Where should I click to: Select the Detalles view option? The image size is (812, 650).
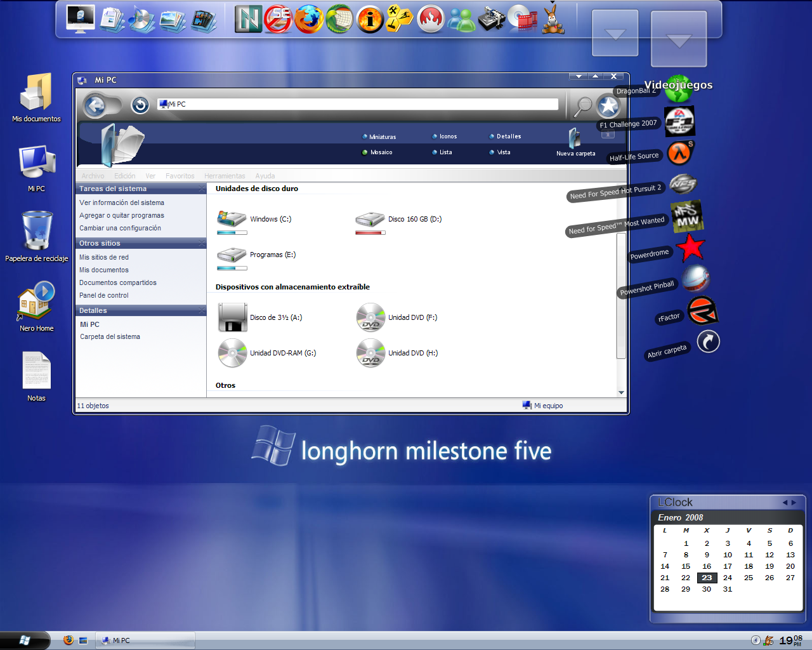pos(505,136)
